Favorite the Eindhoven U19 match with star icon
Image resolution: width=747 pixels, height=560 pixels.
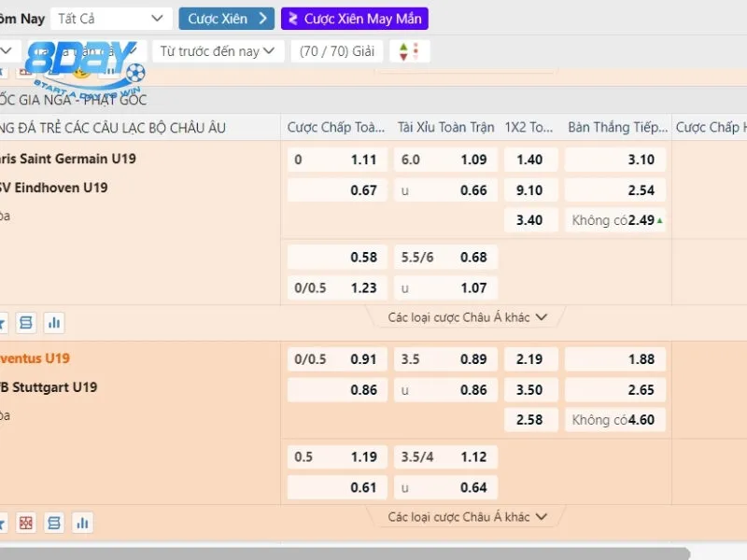tap(3, 323)
